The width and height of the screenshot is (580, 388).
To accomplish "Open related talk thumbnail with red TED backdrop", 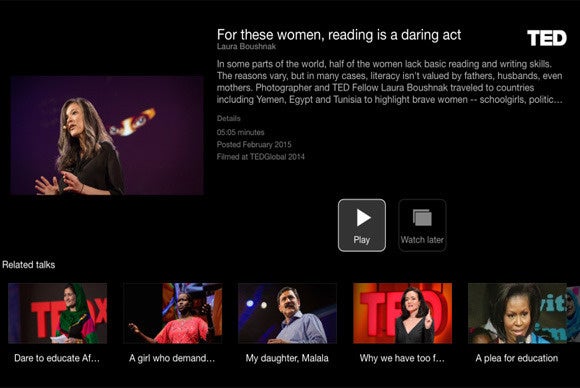I will [402, 313].
